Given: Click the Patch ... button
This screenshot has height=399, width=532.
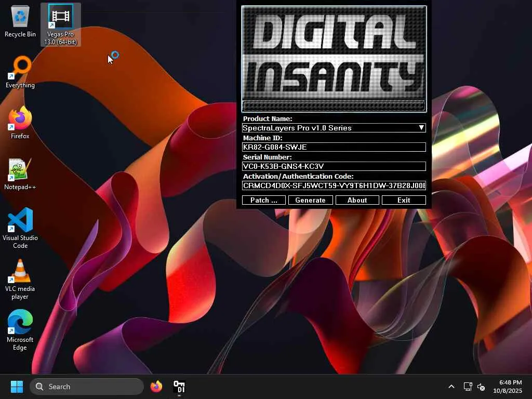Looking at the screenshot, I should 263,200.
